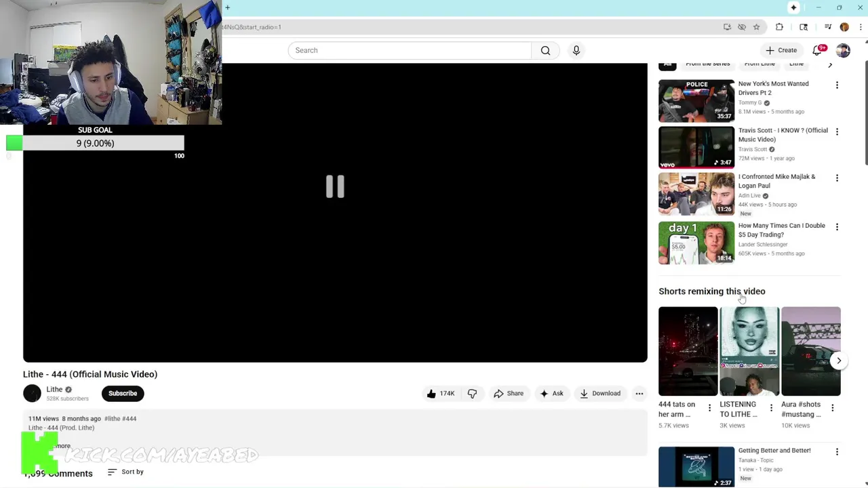Download the video
The image size is (868, 488).
click(x=600, y=393)
